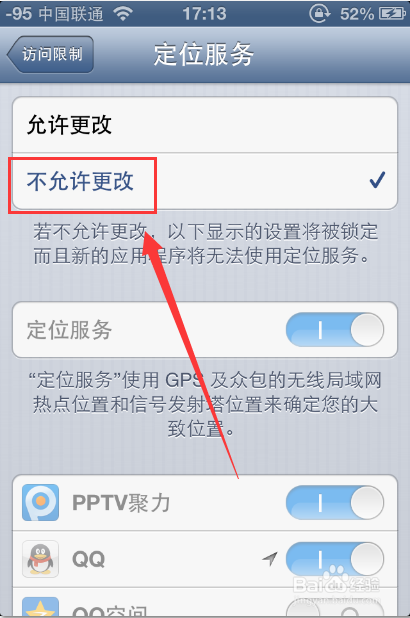Tap the QQ row label

click(88, 559)
